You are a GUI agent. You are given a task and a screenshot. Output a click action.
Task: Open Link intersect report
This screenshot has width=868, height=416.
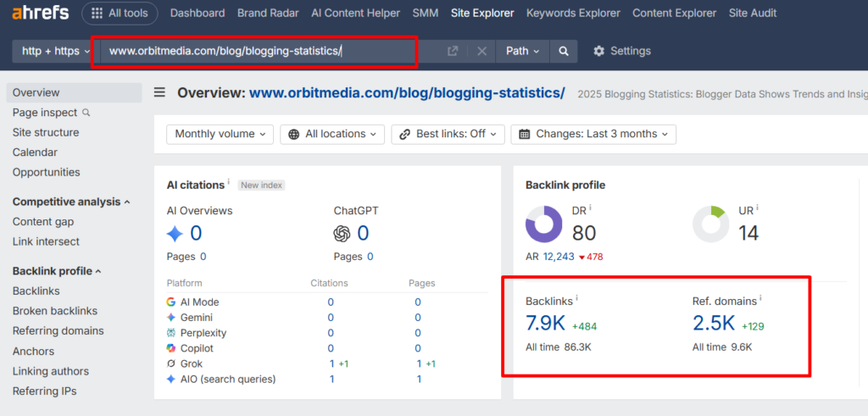46,241
